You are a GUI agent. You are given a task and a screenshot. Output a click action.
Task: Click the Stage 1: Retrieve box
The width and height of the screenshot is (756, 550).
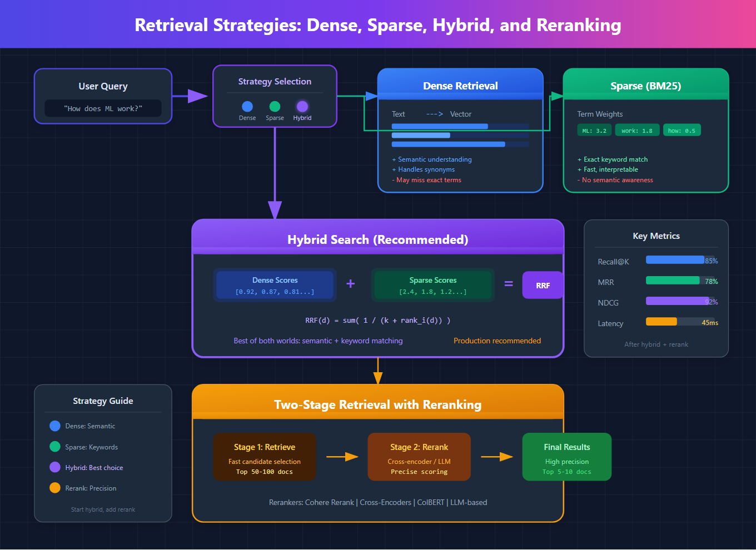pyautogui.click(x=265, y=457)
